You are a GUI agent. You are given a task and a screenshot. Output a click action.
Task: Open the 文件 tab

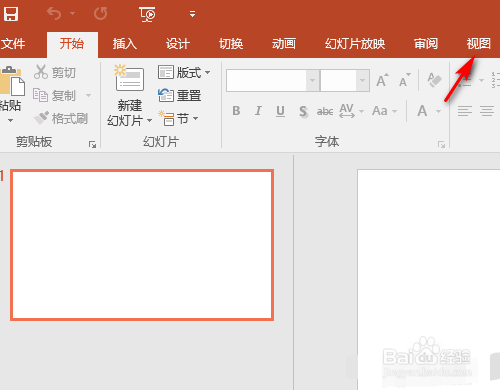(x=13, y=44)
